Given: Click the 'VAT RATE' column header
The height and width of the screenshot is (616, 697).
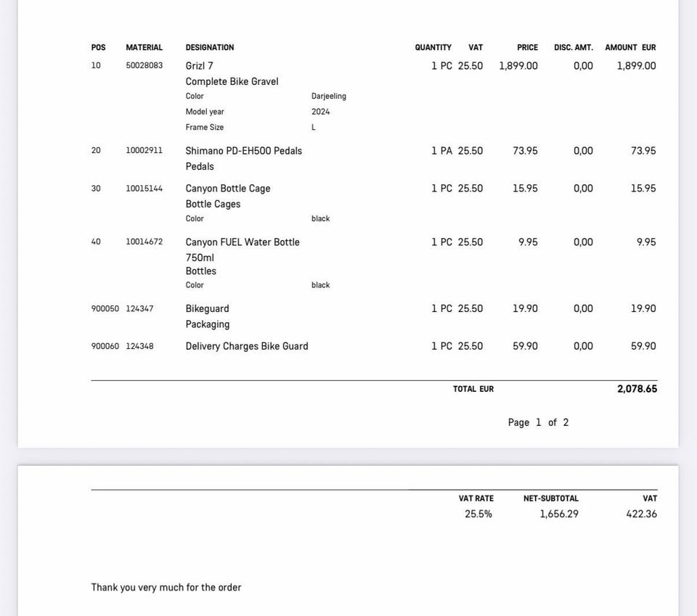Looking at the screenshot, I should pos(476,498).
